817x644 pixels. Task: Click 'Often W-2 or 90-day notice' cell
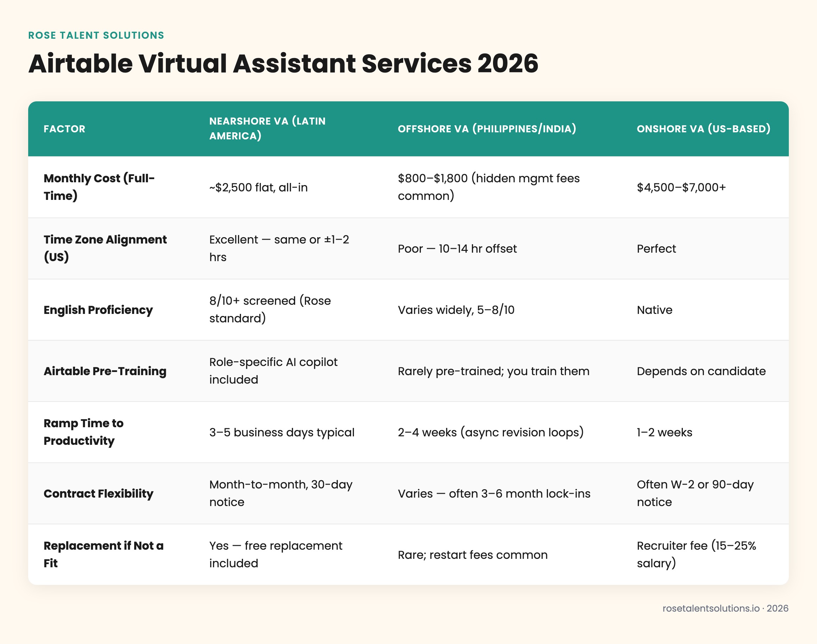coord(696,493)
